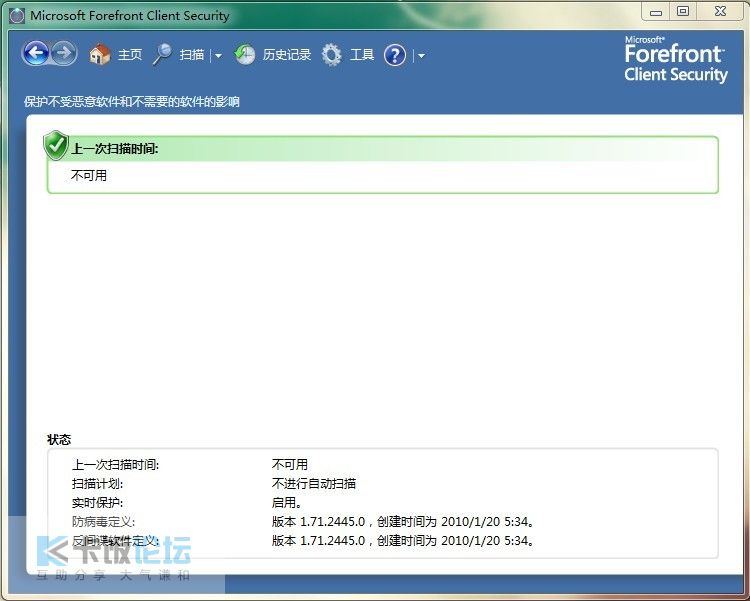Select the 扫描计划 status label
Viewport: 750px width, 601px height.
coord(97,483)
